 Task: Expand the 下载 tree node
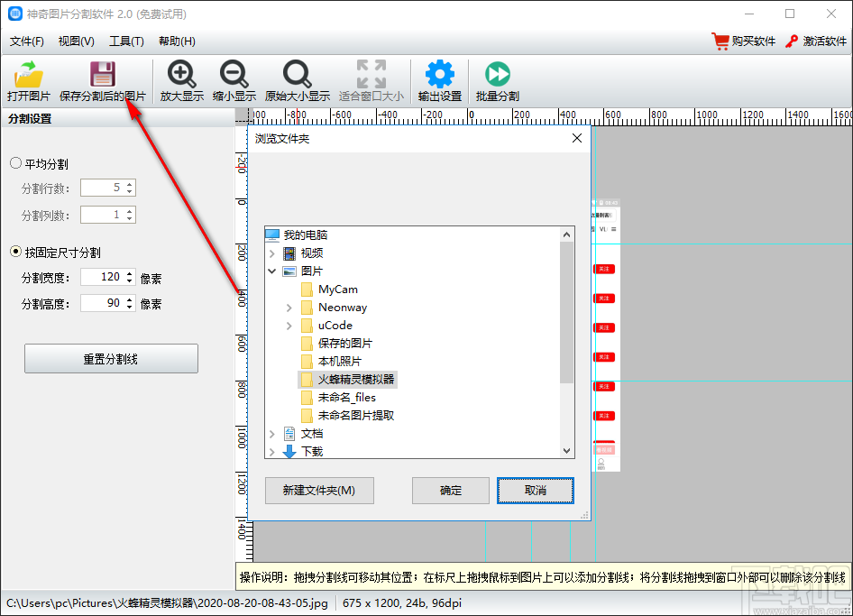(272, 452)
